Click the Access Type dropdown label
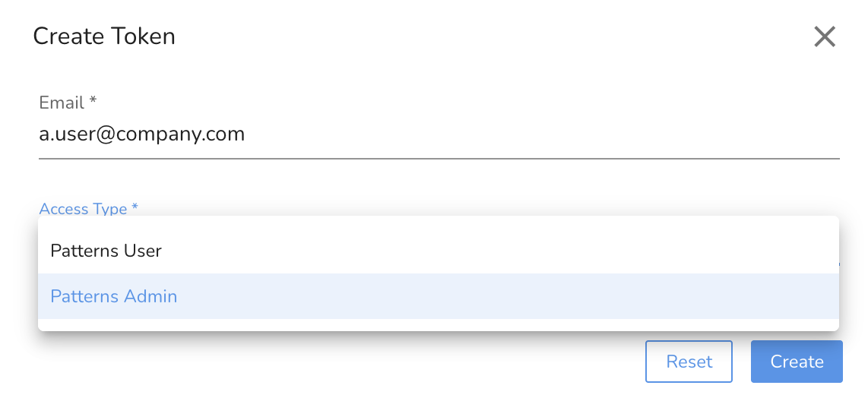 89,209
